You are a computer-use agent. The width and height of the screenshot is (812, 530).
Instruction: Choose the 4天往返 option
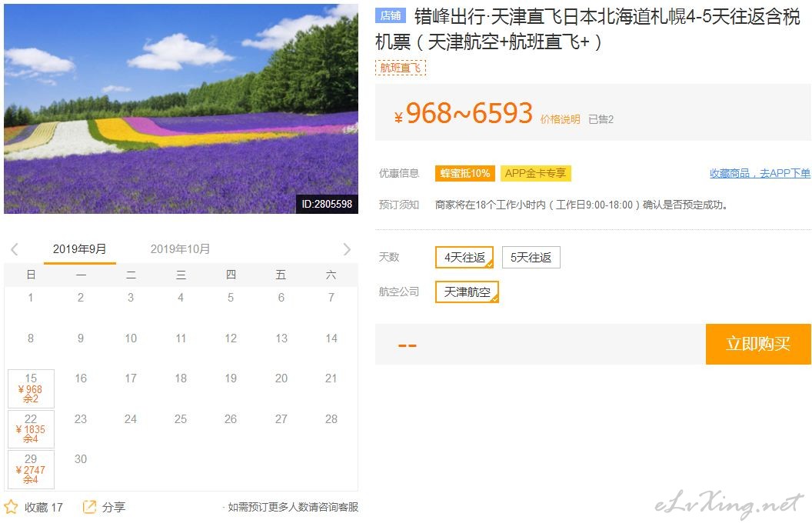(x=464, y=258)
